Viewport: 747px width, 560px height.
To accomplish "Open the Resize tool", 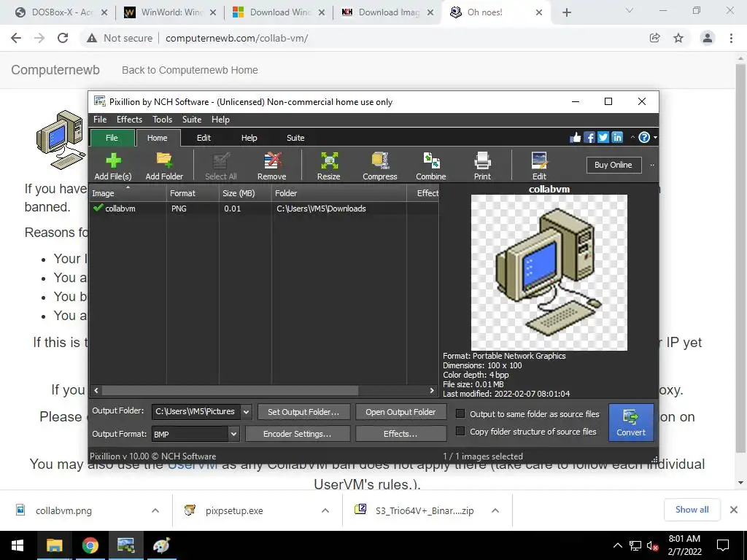I will tap(329, 166).
